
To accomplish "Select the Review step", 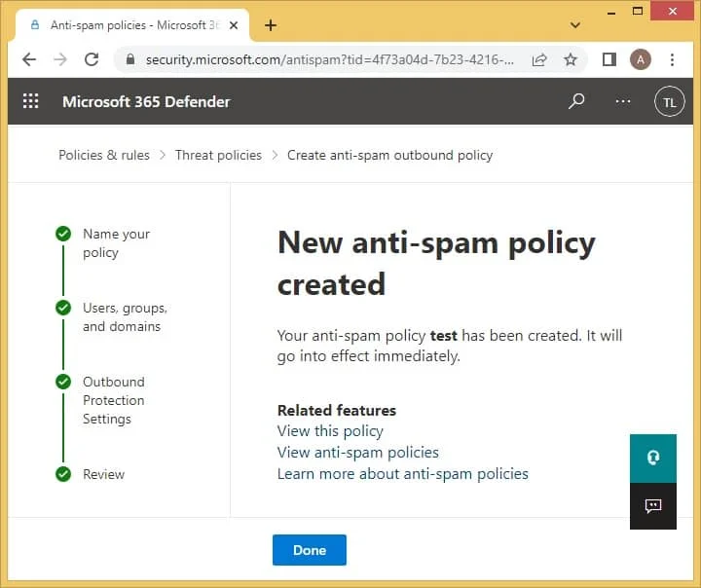I will click(104, 474).
